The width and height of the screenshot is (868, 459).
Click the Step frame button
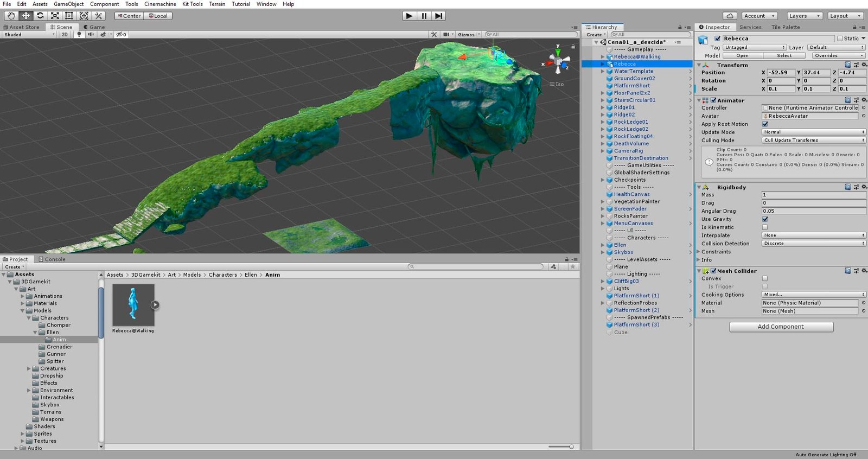pos(439,16)
